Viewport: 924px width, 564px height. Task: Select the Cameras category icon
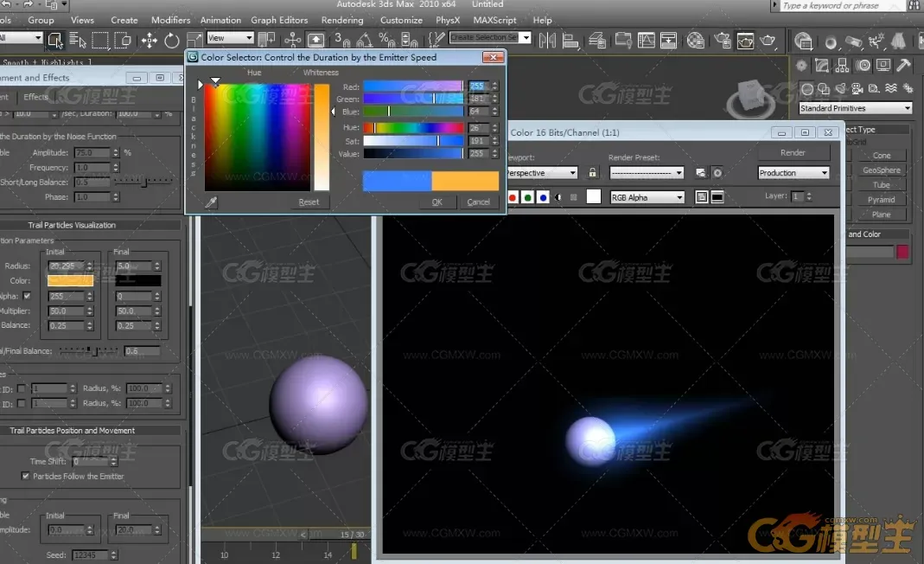click(857, 89)
